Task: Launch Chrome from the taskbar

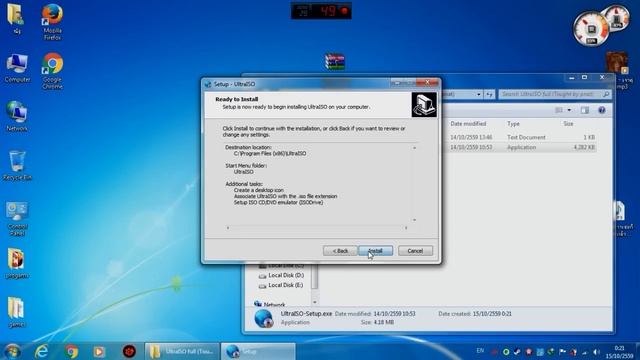Action: coord(71,351)
